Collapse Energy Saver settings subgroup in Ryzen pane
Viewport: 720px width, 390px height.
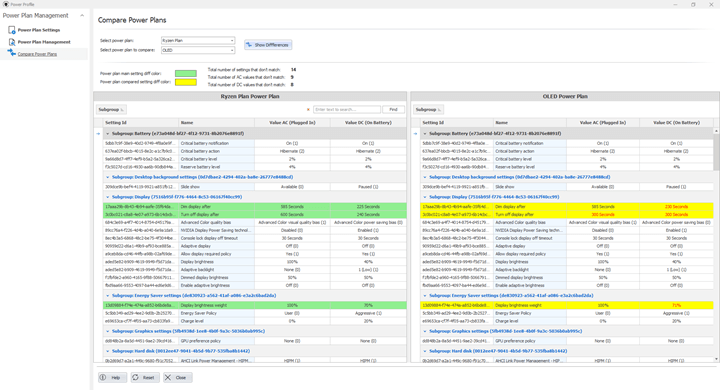[x=108, y=295]
